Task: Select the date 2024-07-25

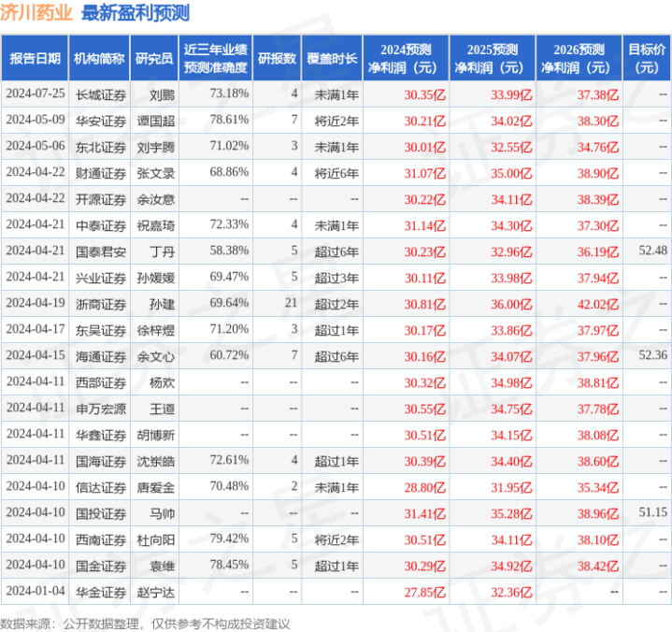Action: (36, 93)
